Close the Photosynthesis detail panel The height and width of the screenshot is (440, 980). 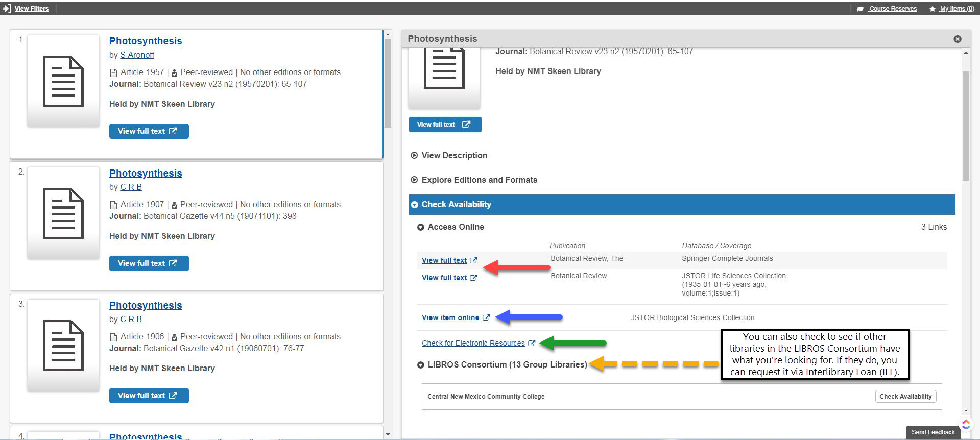tap(958, 39)
